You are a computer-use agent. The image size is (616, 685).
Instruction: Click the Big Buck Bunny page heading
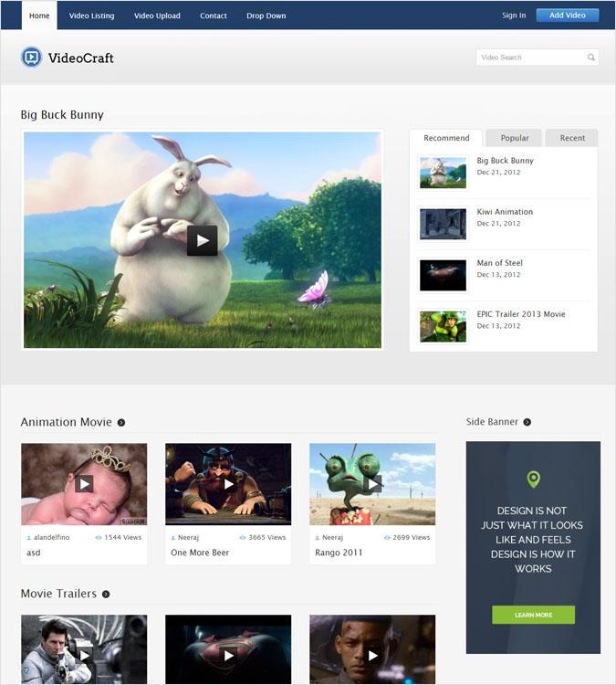click(62, 115)
